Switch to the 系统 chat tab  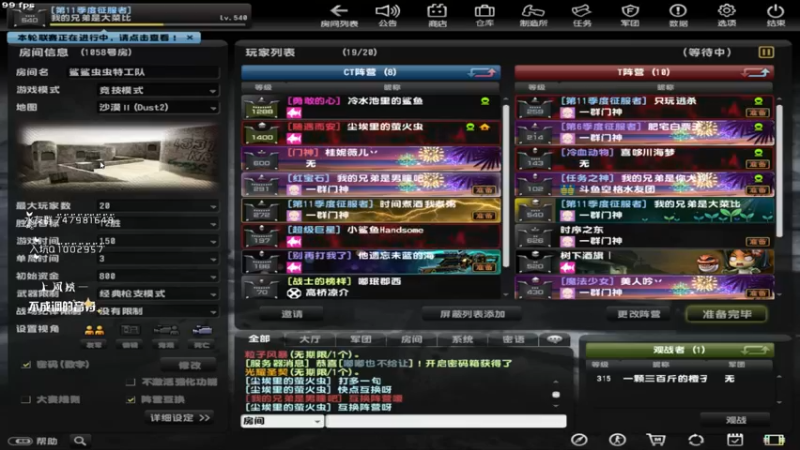click(462, 339)
